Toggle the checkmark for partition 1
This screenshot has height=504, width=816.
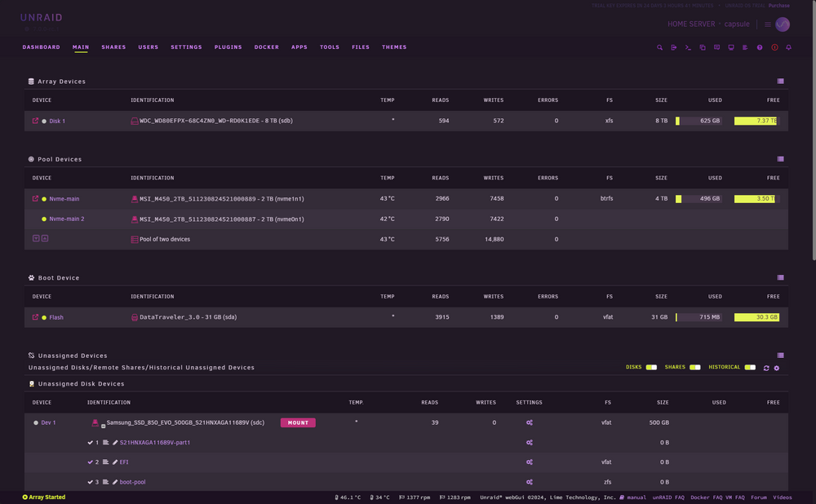pyautogui.click(x=90, y=442)
